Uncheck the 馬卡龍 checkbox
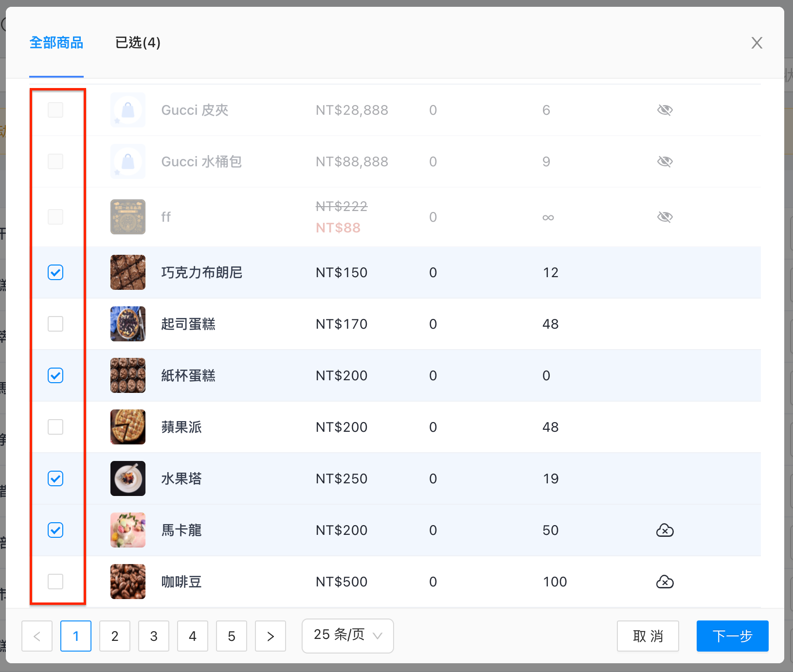The image size is (793, 672). point(55,530)
